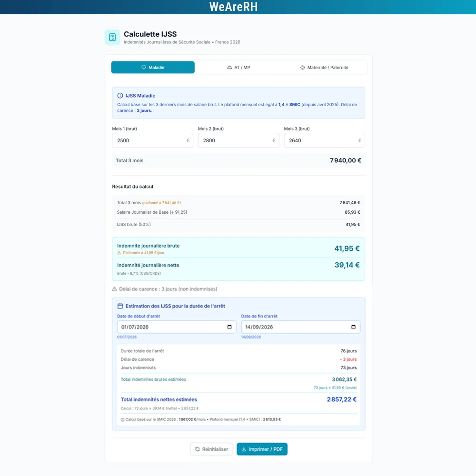Click the Résultat du calcul heading
The height and width of the screenshot is (476, 476).
coord(133,187)
